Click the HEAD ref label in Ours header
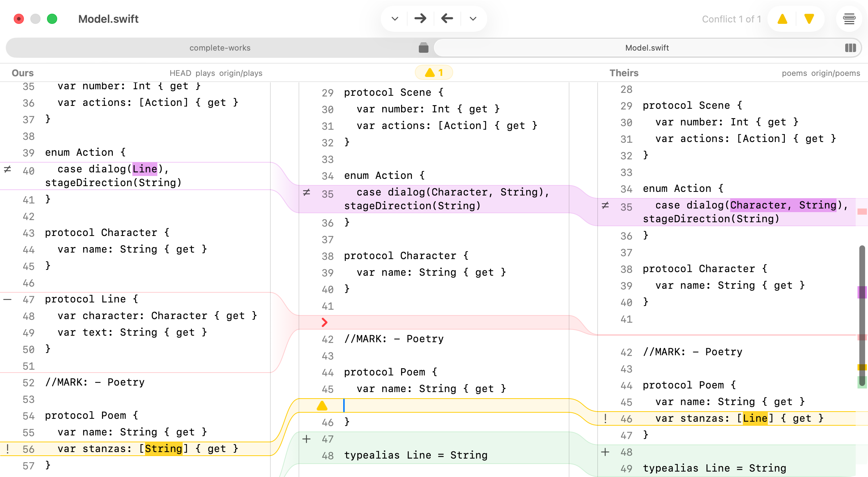Viewport: 868px width, 477px height. pos(180,73)
